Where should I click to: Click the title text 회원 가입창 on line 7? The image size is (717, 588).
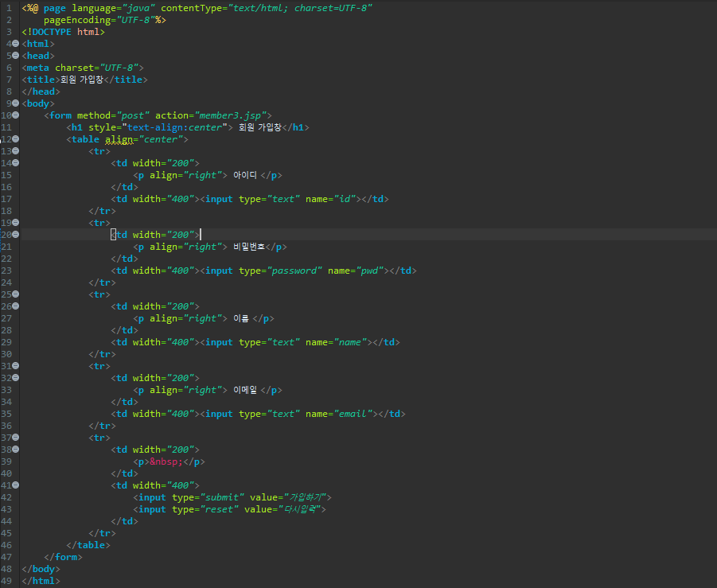82,80
